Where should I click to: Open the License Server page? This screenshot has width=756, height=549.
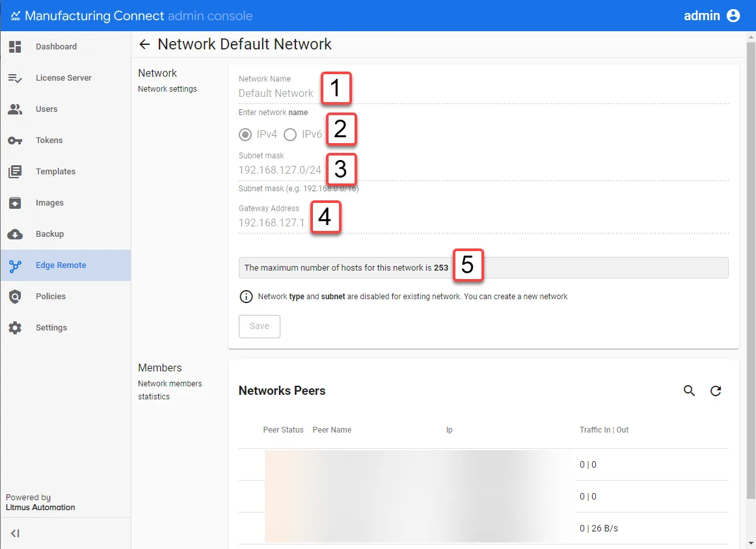66,78
